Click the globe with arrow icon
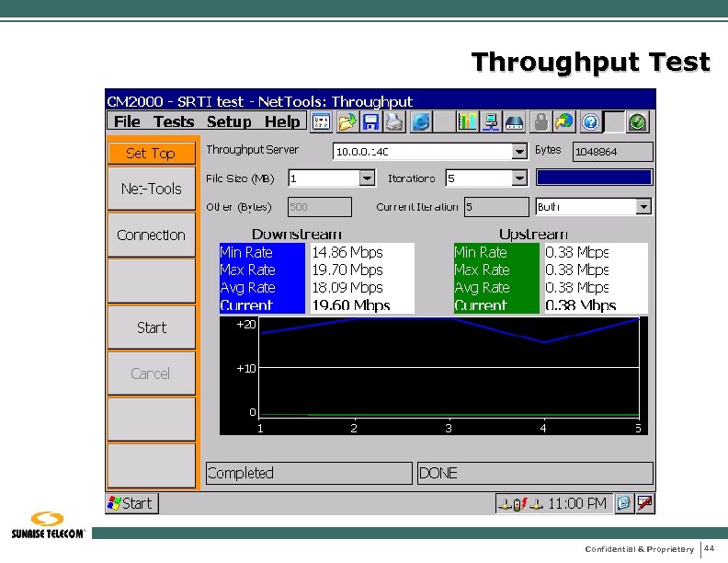This screenshot has height=563, width=728. tap(564, 122)
